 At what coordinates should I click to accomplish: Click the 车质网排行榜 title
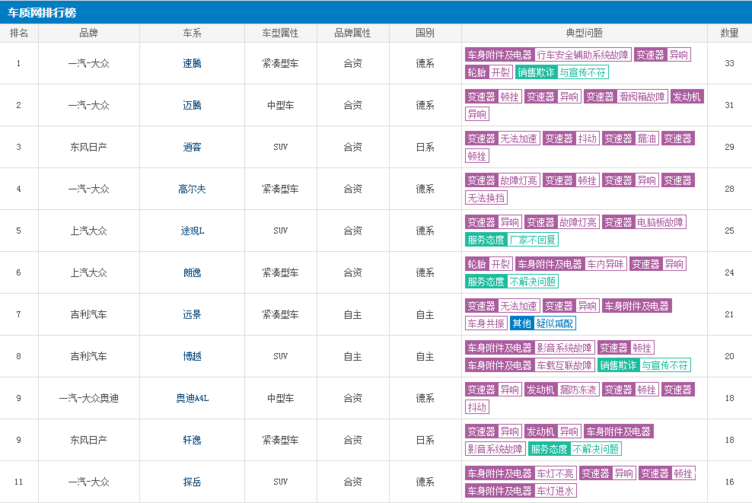[42, 12]
